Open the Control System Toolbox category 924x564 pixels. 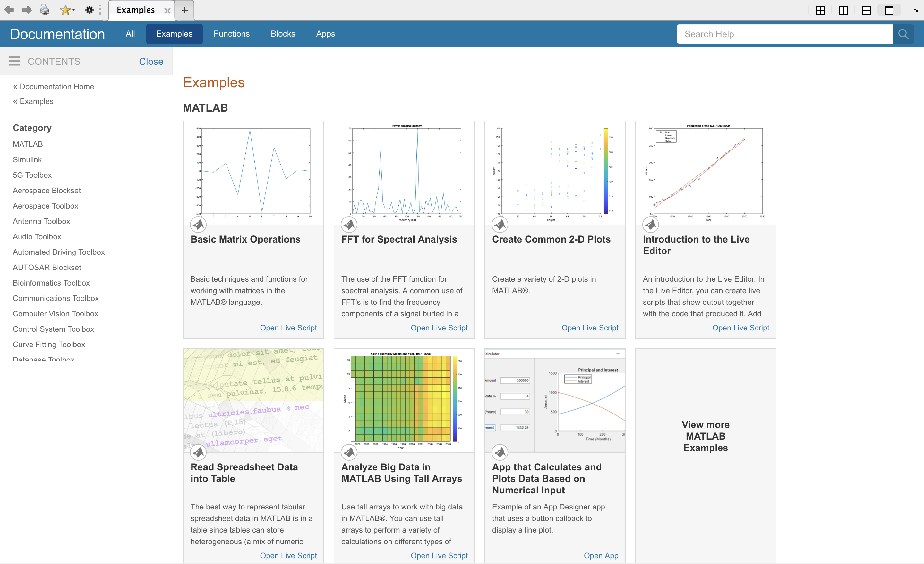(54, 329)
